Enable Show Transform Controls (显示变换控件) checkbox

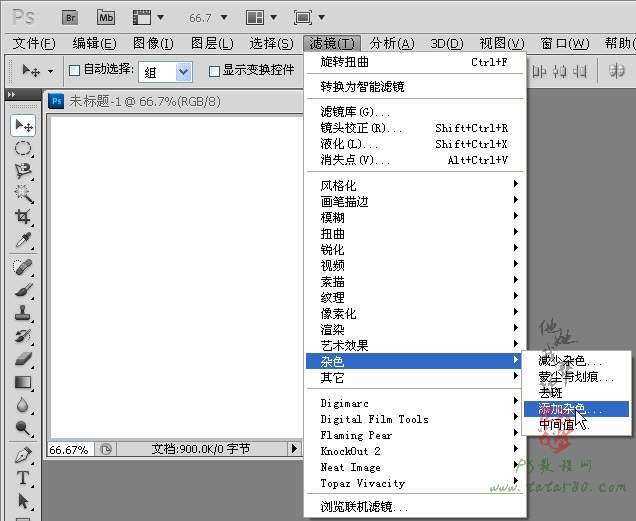(x=214, y=71)
